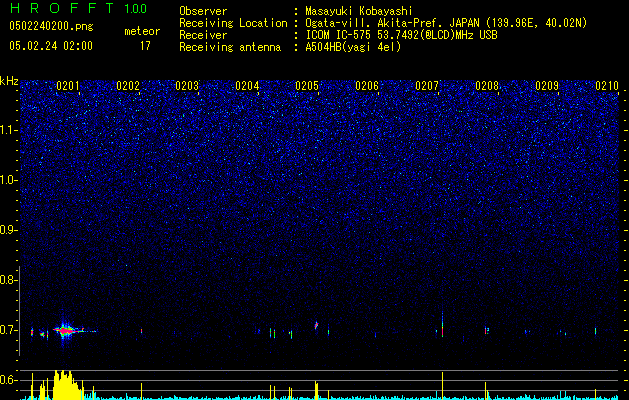
Task: Click the 0201 time marker
Action: click(x=68, y=86)
